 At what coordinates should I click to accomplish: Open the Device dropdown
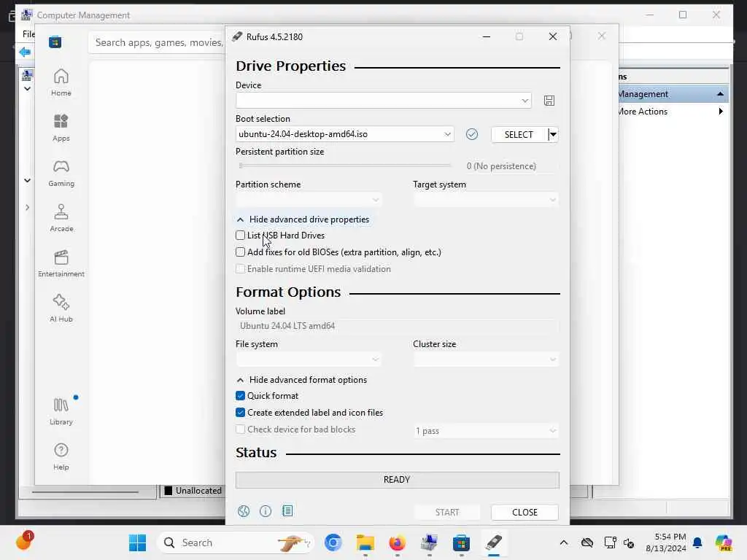pos(383,101)
